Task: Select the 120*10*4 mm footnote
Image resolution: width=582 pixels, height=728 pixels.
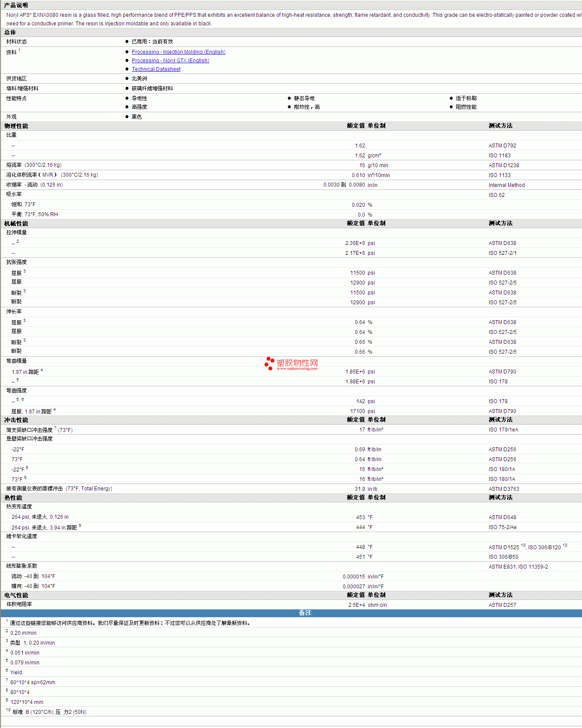Action: [27, 702]
